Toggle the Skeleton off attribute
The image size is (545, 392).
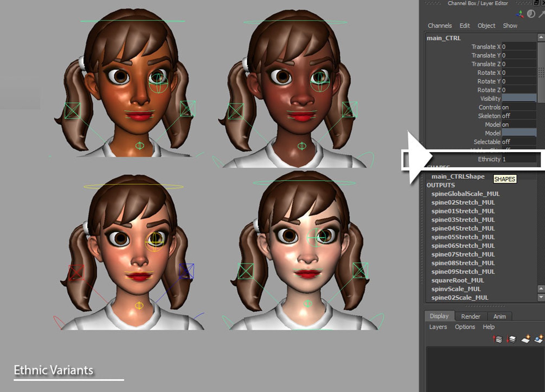pyautogui.click(x=519, y=116)
